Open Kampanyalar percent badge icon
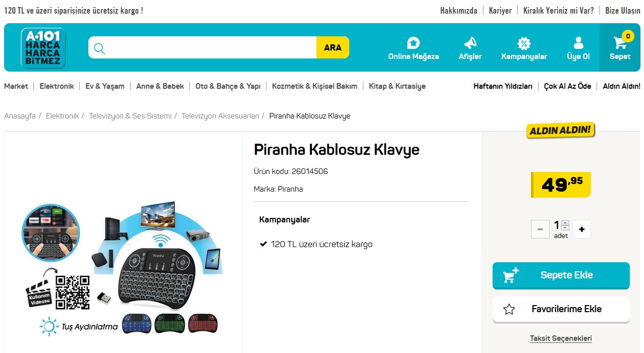This screenshot has width=644, height=353. pyautogui.click(x=524, y=43)
